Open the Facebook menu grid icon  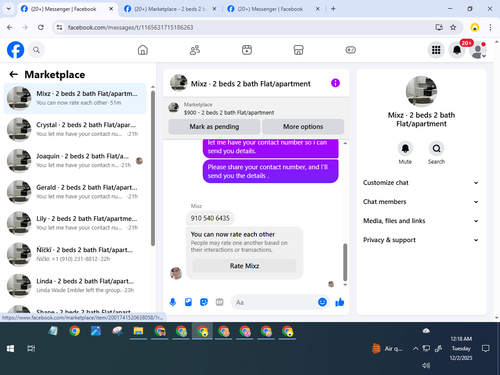436,50
